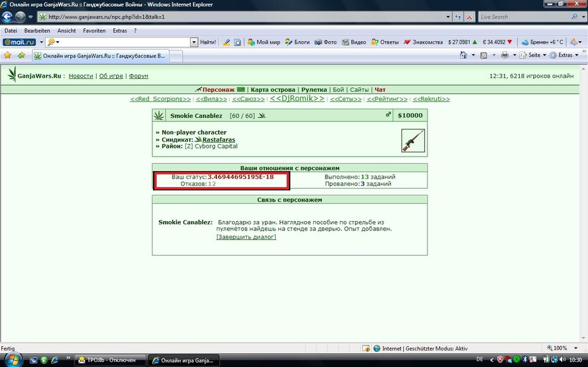The image size is (588, 367).
Task: Open Ответы in Mail.ru toolbar
Action: [385, 42]
